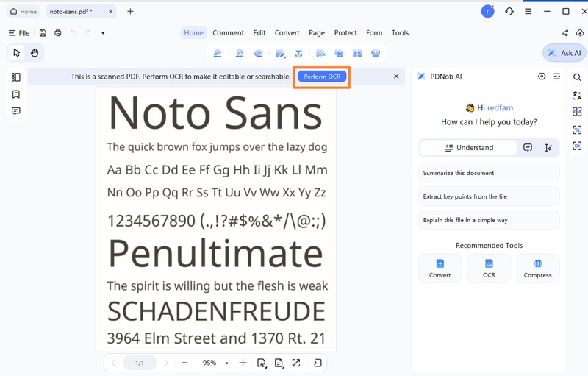The width and height of the screenshot is (588, 376).
Task: Click Summarize this document suggestion
Action: pos(489,173)
